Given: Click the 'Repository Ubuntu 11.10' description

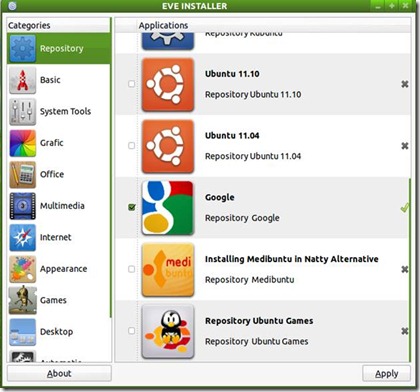Looking at the screenshot, I should (x=253, y=94).
